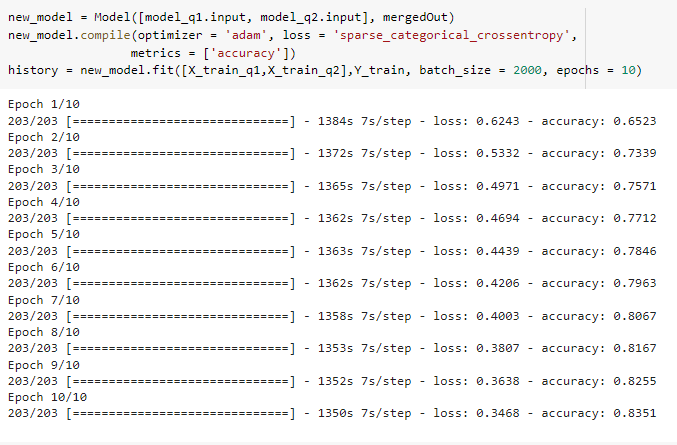Click accuracy value 0.8167
Viewport: 677px width, 445px height.
(x=635, y=348)
